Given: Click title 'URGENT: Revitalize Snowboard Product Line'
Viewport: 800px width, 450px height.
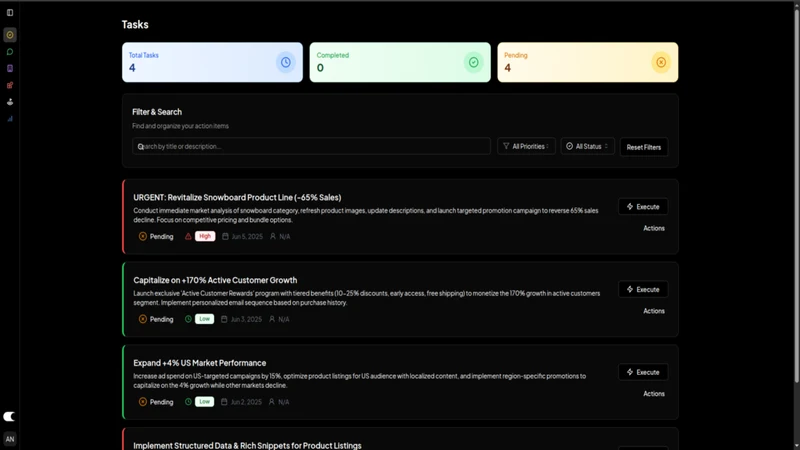Looking at the screenshot, I should click(237, 197).
